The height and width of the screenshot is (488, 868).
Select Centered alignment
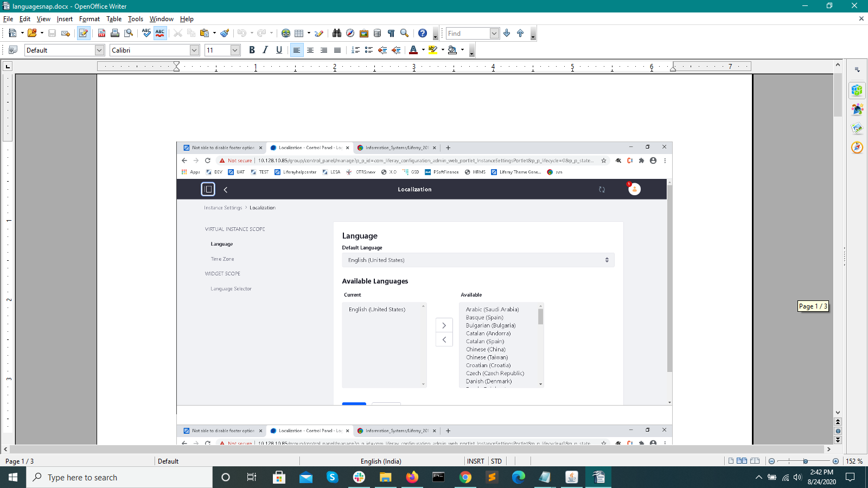click(x=310, y=50)
